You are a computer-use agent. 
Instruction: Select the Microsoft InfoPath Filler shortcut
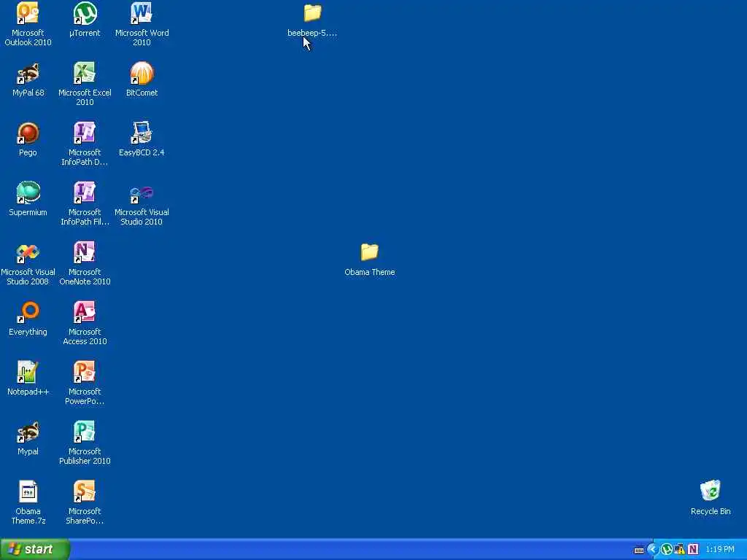[85, 203]
